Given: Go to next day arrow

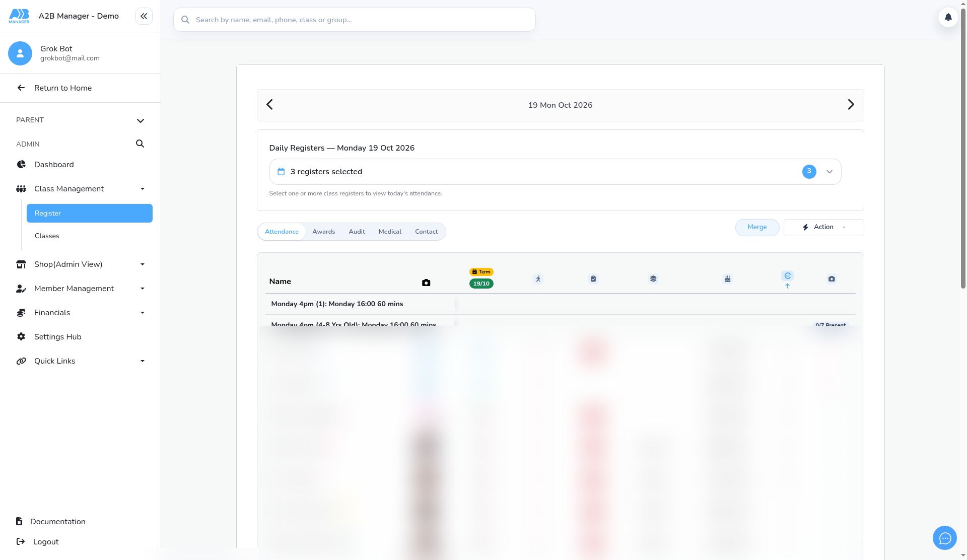Looking at the screenshot, I should [851, 105].
